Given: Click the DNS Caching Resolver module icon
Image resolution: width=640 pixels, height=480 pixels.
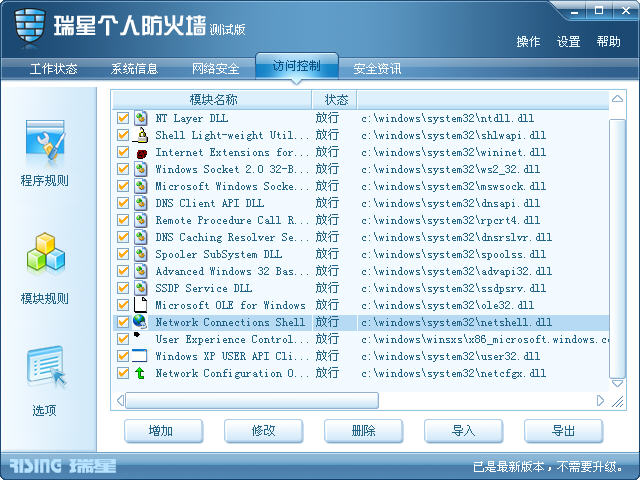Looking at the screenshot, I should pos(140,237).
